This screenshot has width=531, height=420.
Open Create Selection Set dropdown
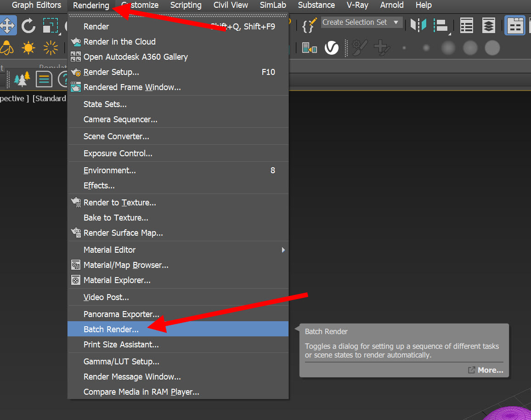(x=362, y=23)
